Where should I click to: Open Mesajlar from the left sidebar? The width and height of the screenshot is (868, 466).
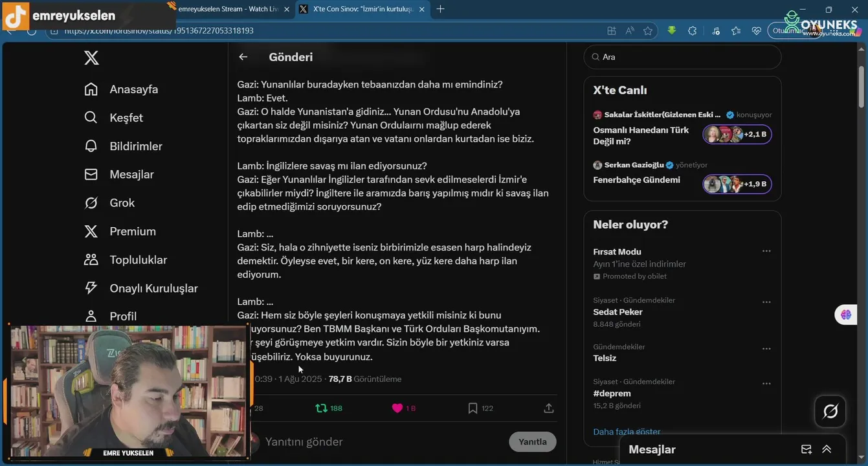click(118, 175)
